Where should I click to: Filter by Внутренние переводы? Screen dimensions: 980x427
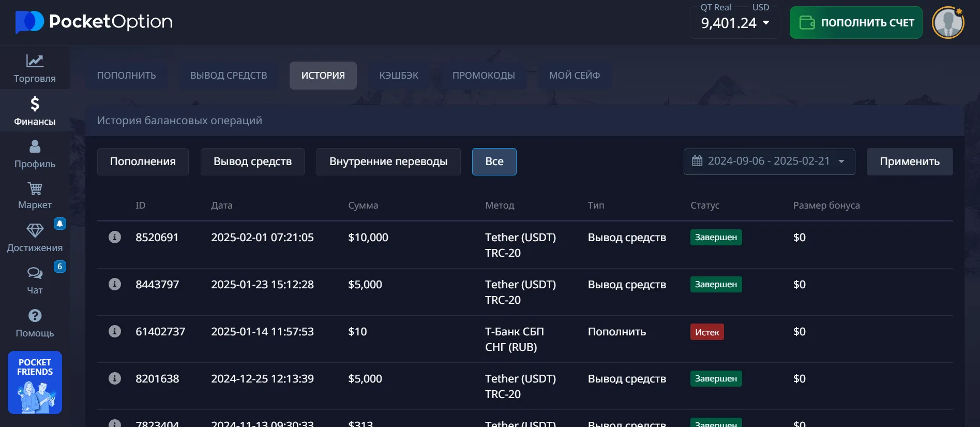[x=388, y=161]
